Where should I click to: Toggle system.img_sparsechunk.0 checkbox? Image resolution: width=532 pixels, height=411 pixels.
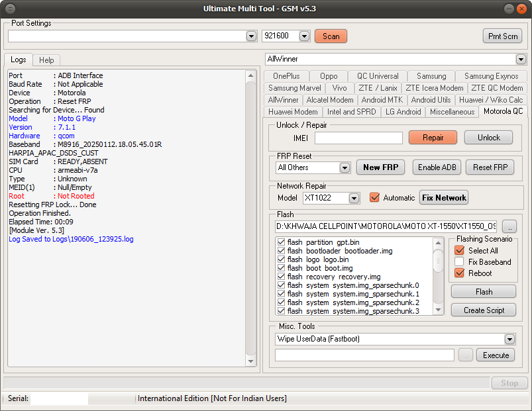(281, 285)
